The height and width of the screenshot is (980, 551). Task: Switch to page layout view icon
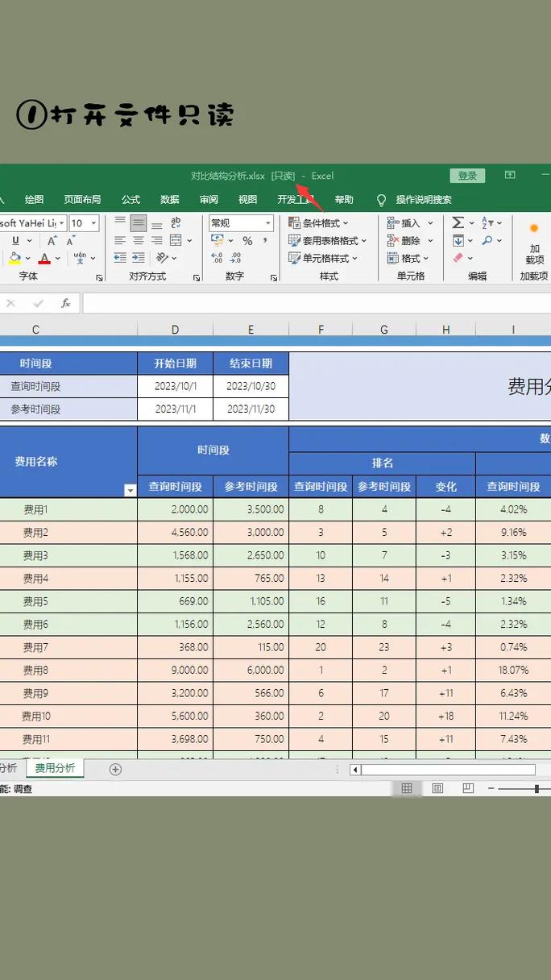(437, 788)
